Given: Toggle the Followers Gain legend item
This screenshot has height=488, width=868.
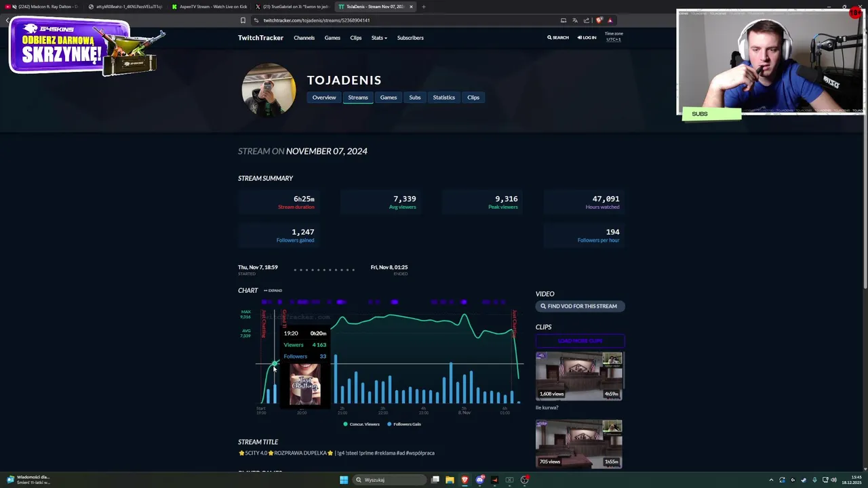Looking at the screenshot, I should pyautogui.click(x=404, y=424).
